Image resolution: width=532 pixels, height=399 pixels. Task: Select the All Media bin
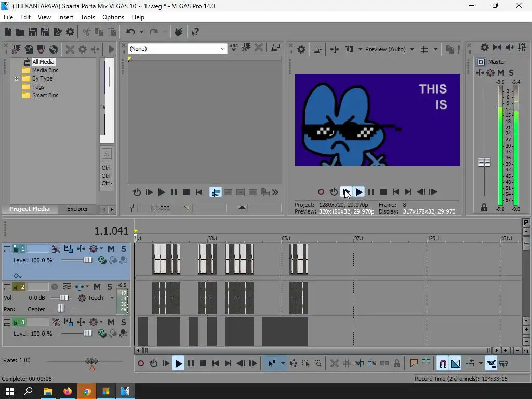43,62
